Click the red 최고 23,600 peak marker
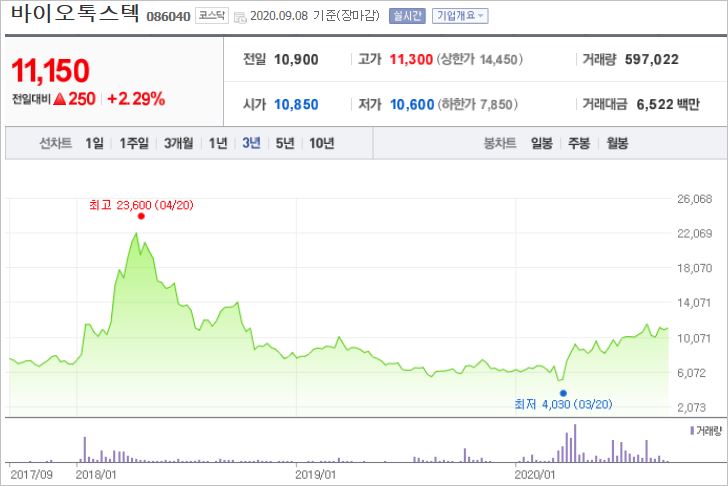 (141, 216)
